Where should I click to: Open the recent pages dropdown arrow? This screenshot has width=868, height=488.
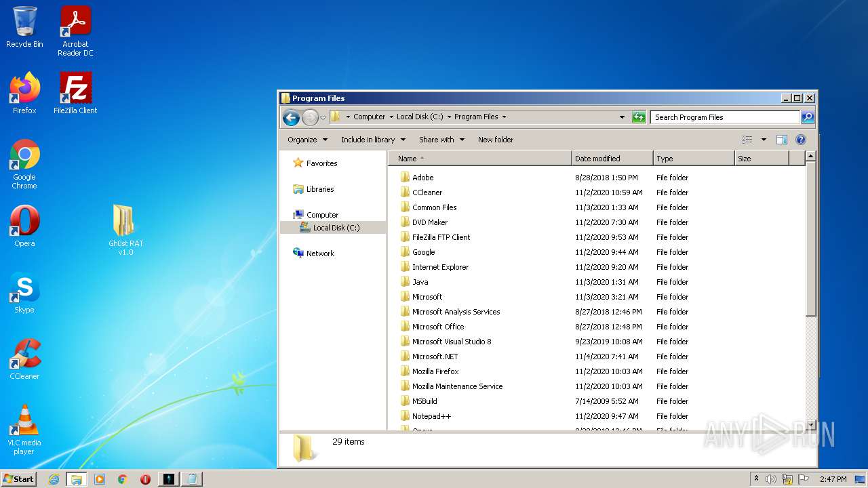[x=323, y=117]
